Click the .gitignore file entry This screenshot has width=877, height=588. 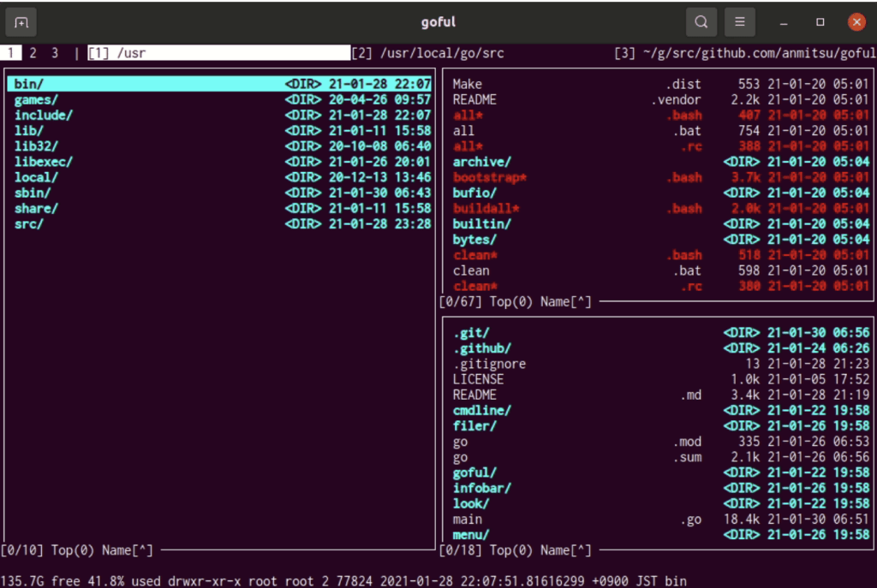tap(660, 364)
